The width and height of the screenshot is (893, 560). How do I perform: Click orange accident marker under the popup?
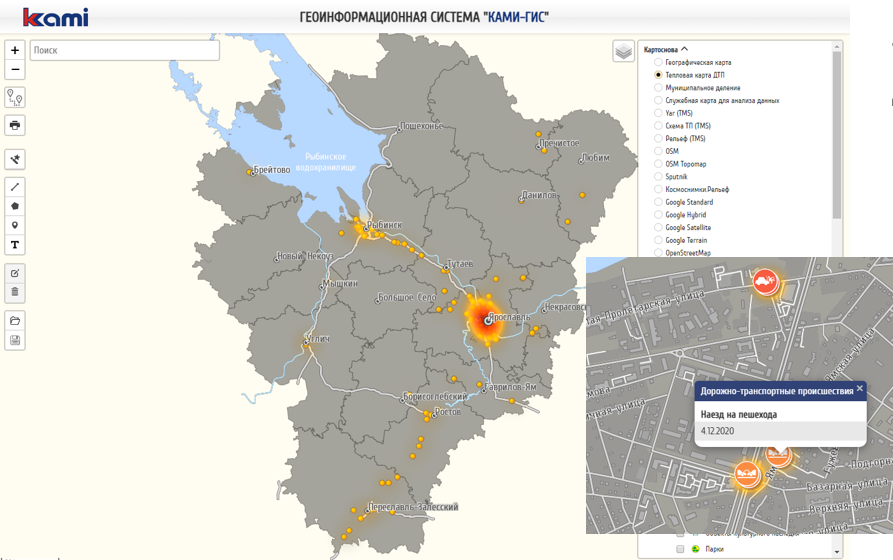tap(778, 456)
